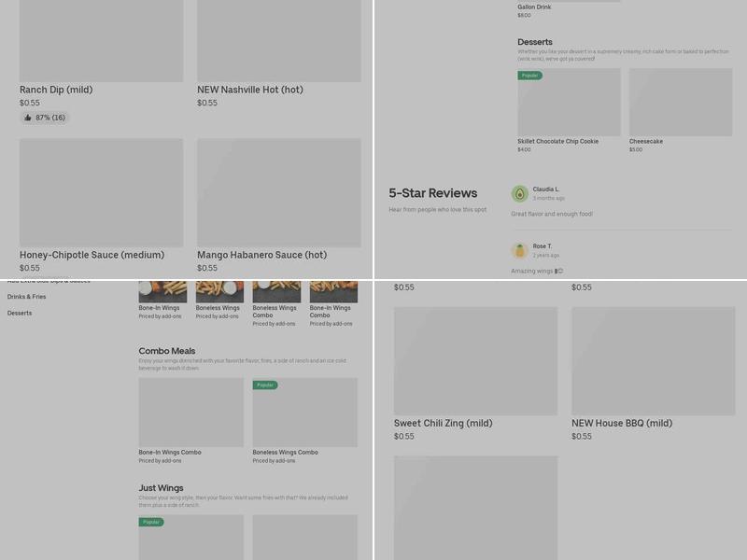Viewport: 747px width, 560px height.
Task: Click the thumbs-up icon beside 87% (16)
Action: pos(28,118)
